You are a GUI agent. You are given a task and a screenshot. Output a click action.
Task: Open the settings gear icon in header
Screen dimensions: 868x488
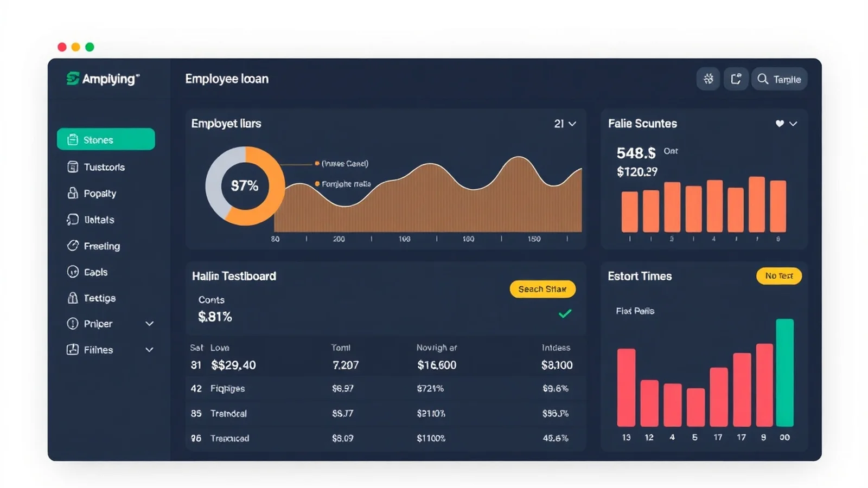(709, 79)
